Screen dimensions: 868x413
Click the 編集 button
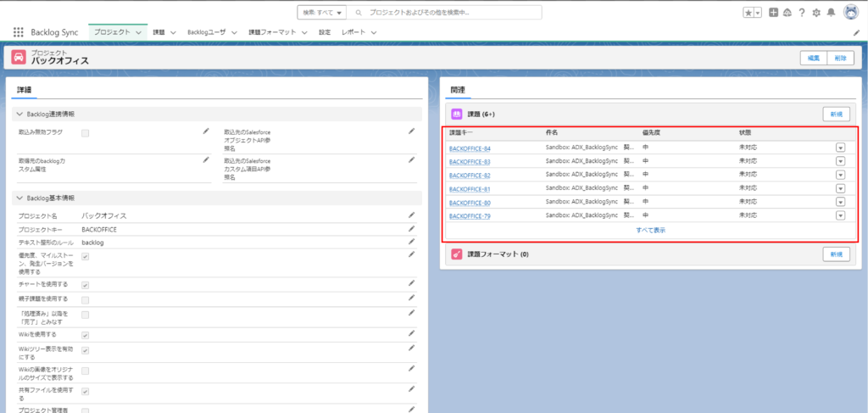click(814, 58)
